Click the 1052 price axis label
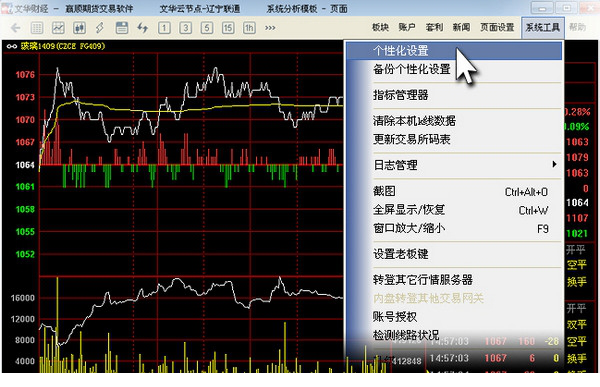The image size is (600, 387). (x=25, y=254)
